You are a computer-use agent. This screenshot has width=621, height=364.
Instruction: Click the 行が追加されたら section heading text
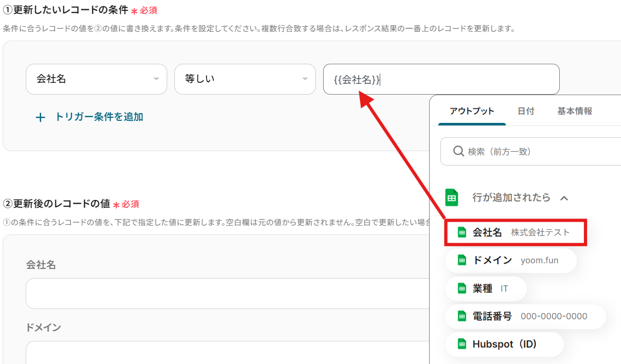click(x=511, y=197)
